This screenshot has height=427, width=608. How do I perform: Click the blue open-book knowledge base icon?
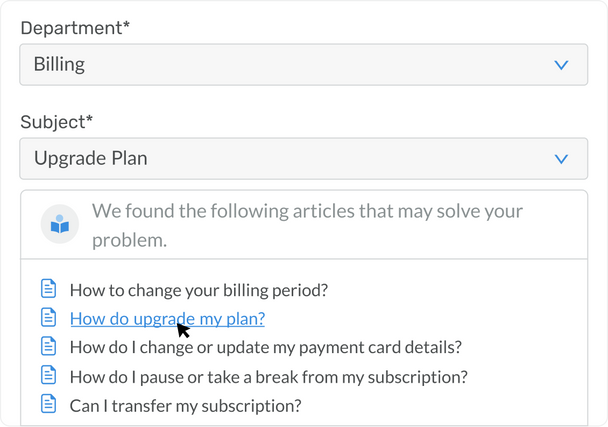(x=60, y=224)
